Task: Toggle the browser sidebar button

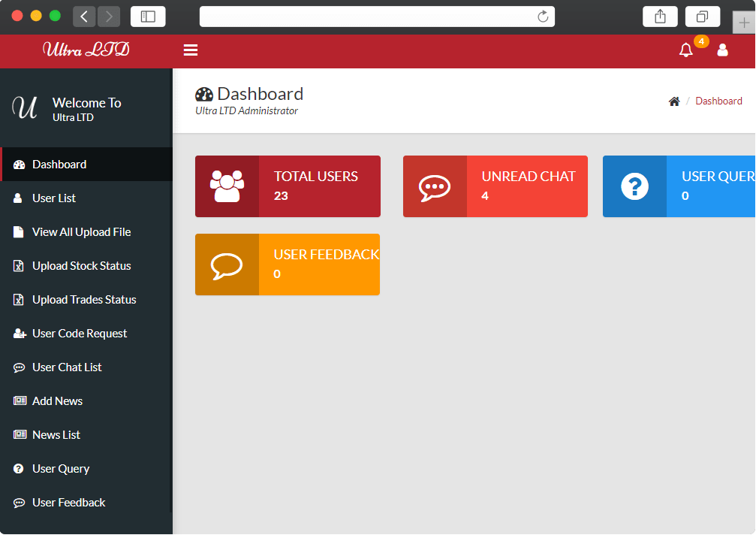Action: (148, 17)
